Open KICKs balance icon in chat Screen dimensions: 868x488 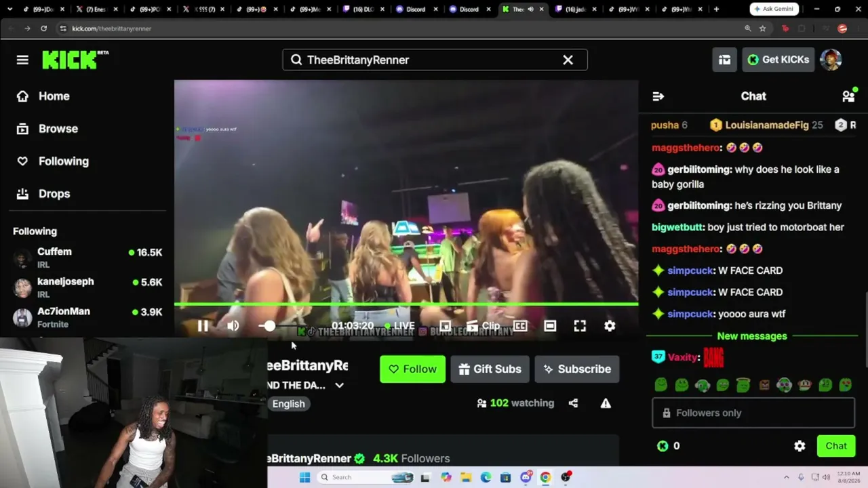[x=663, y=446]
